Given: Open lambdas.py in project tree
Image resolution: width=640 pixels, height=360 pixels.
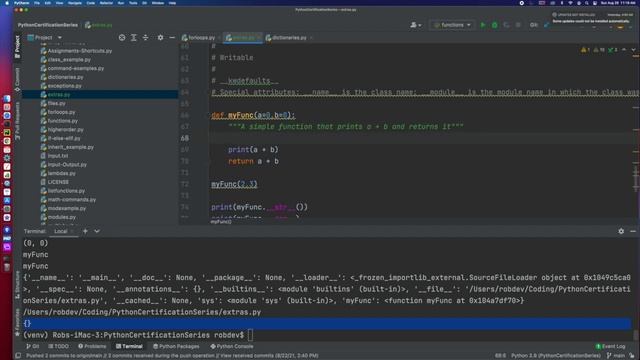Looking at the screenshot, I should coord(58,173).
